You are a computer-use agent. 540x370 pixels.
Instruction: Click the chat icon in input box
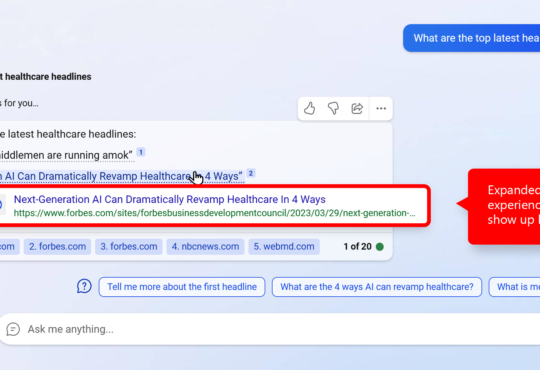[13, 329]
